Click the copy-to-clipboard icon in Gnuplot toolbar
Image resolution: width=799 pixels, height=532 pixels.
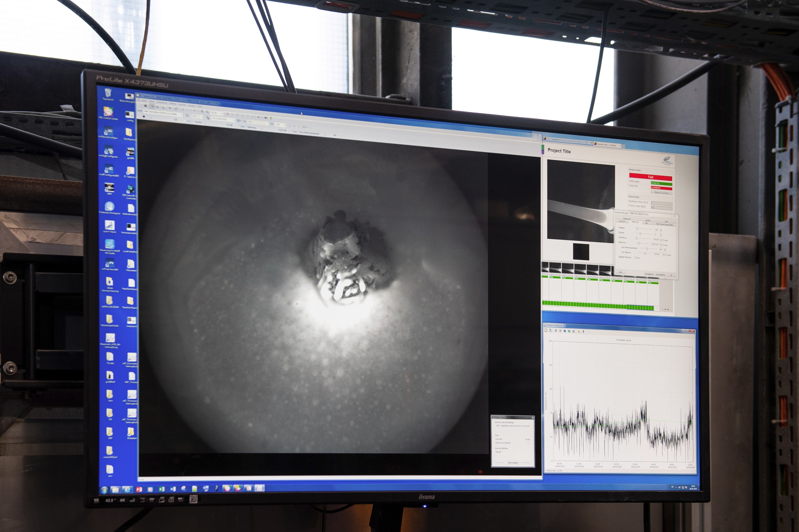546,330
